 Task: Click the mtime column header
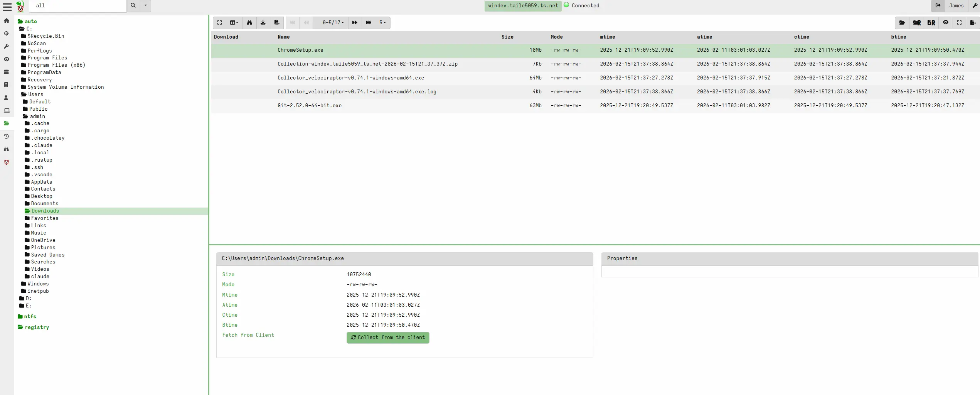click(x=608, y=37)
